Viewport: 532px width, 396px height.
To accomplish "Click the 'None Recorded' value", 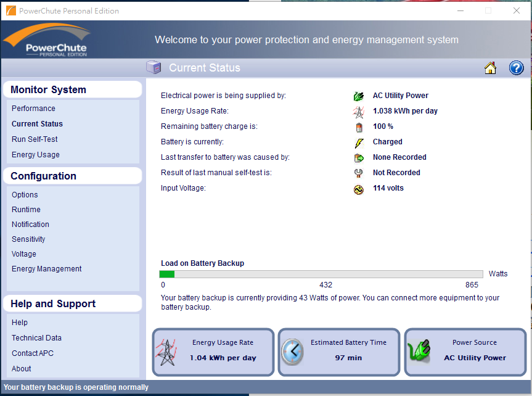I will point(399,157).
